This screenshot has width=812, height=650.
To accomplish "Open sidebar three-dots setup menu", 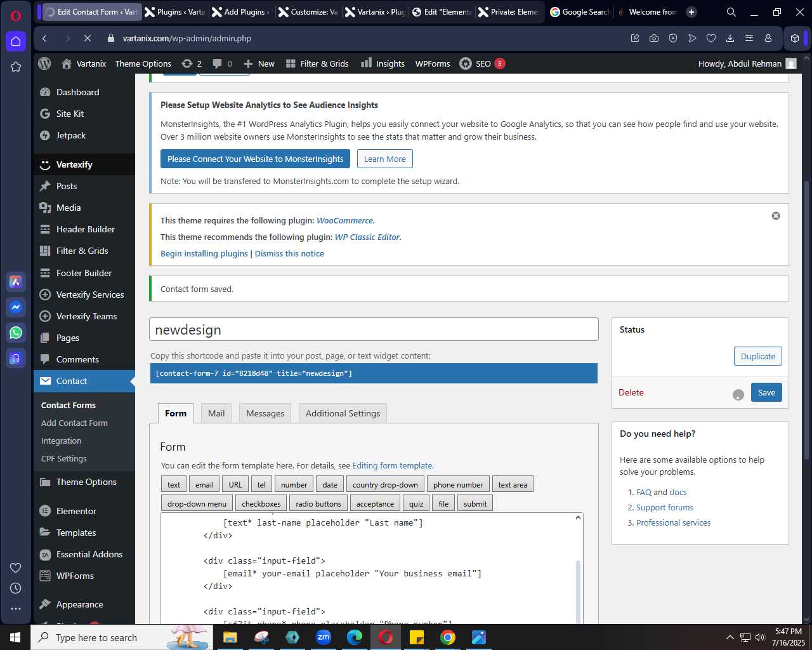I will (x=16, y=609).
